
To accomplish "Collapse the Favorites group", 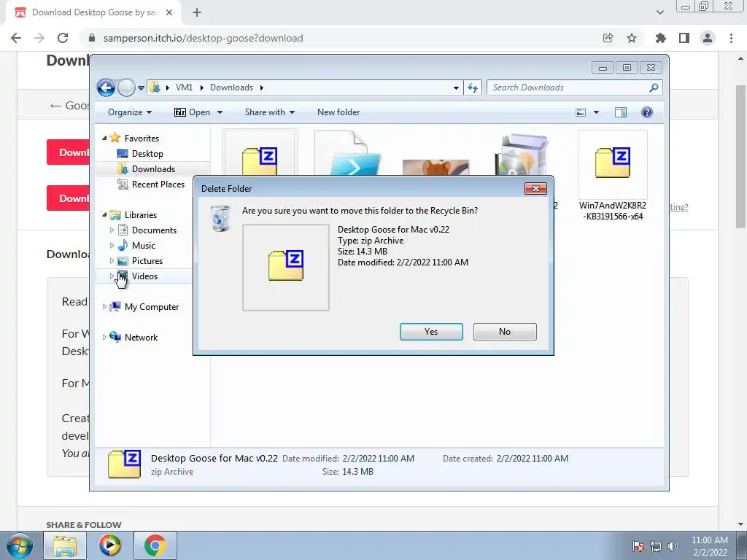I will 105,138.
